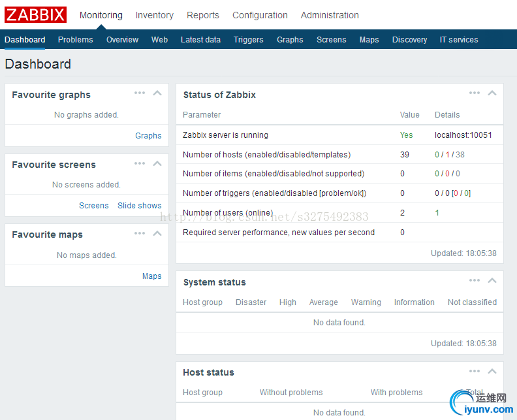Click the 'No maps added.' message
Image resolution: width=517 pixels, height=420 pixels.
pos(87,255)
